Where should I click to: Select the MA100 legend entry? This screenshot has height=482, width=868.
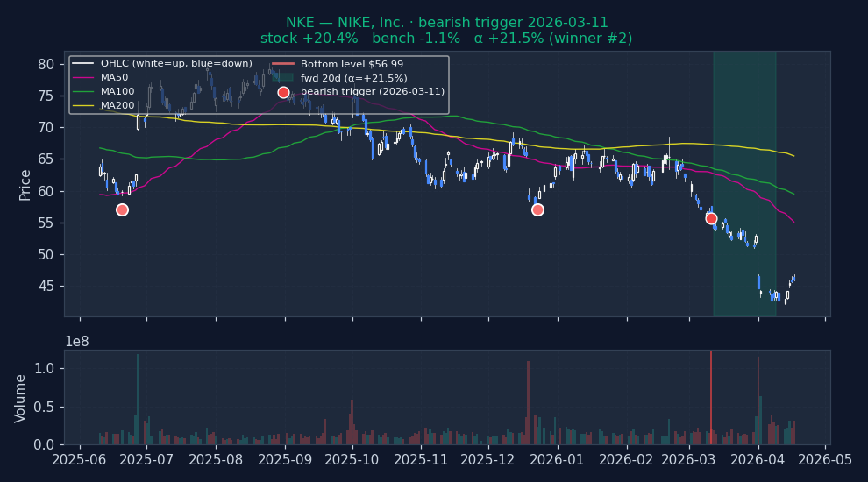[x=103, y=91]
